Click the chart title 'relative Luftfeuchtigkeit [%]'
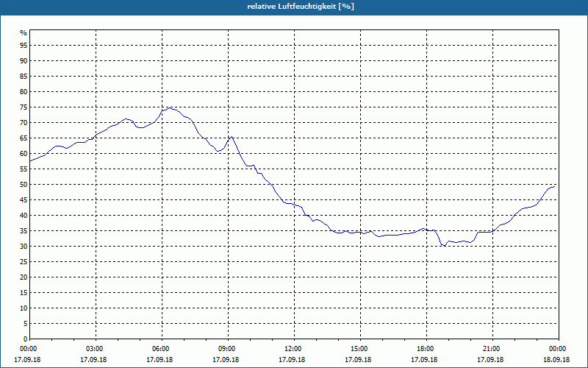This screenshot has width=588, height=368. click(301, 7)
